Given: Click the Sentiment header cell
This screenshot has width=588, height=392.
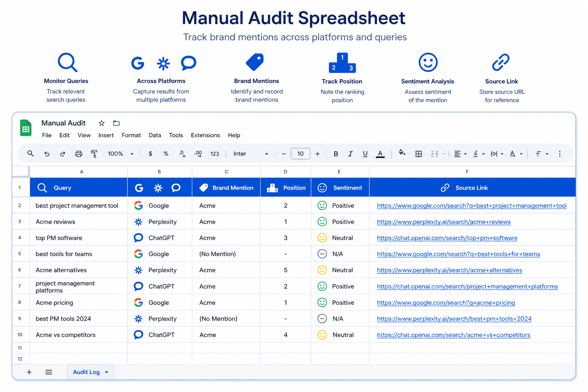Looking at the screenshot, I should (340, 188).
